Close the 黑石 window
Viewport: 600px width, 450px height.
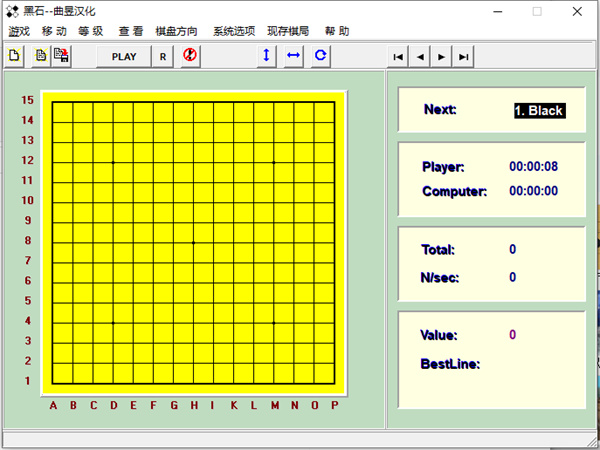[577, 11]
